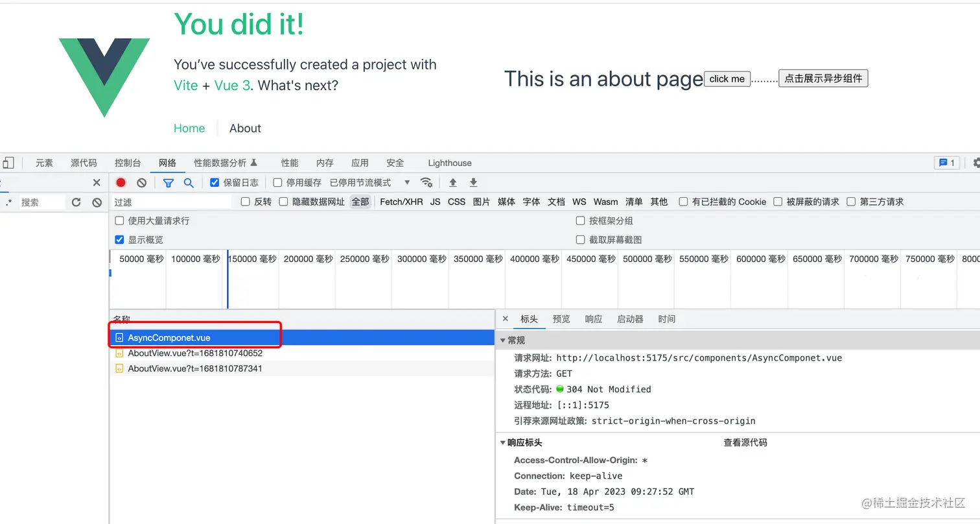
Task: Close the search sidebar panel
Action: point(97,183)
